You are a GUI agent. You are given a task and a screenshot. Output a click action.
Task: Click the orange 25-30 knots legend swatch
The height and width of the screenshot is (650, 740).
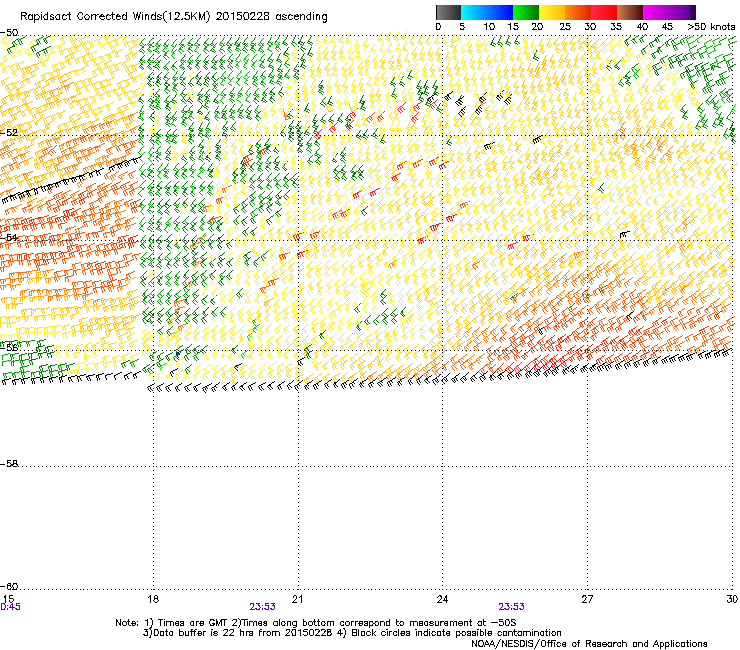[x=578, y=12]
